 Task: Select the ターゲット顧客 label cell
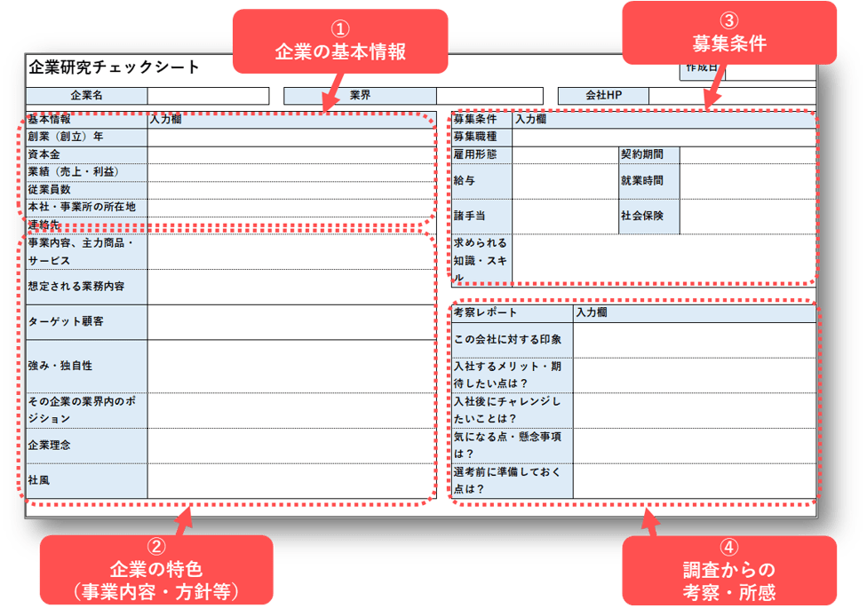[87, 322]
